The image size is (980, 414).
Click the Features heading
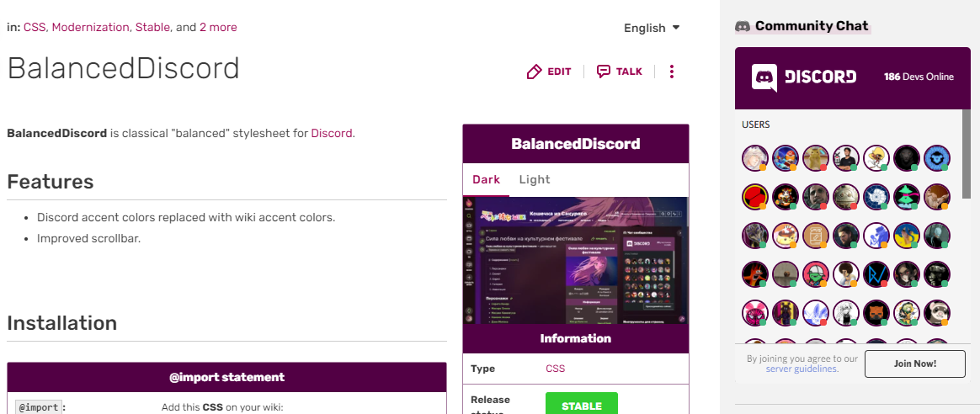50,182
